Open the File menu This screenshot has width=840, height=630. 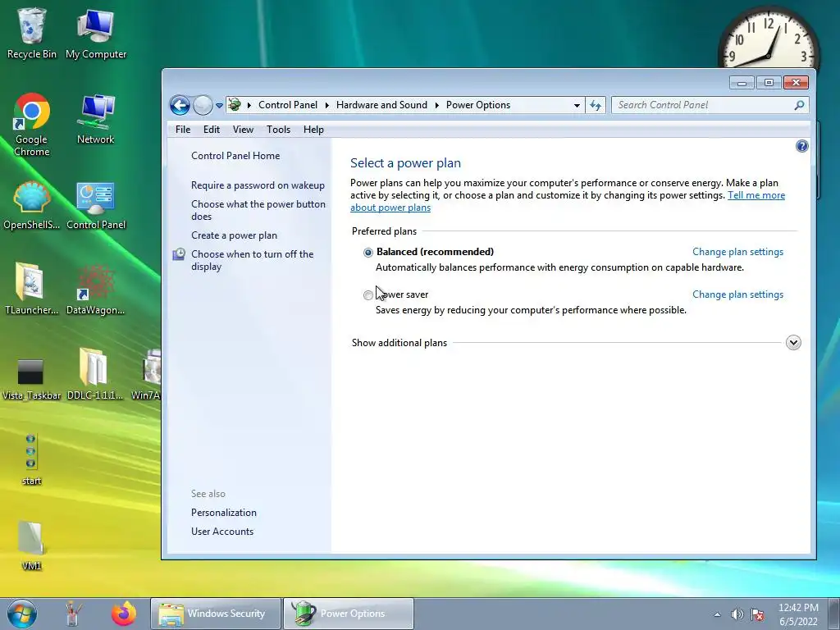pos(183,130)
